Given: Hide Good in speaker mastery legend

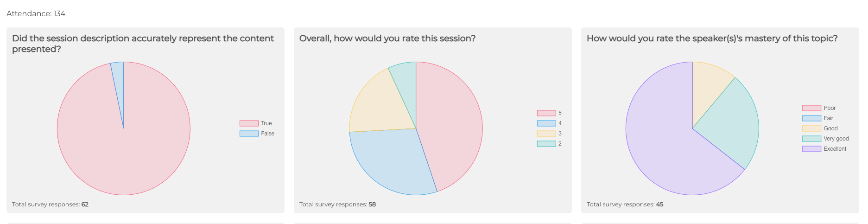Looking at the screenshot, I should pos(811,128).
